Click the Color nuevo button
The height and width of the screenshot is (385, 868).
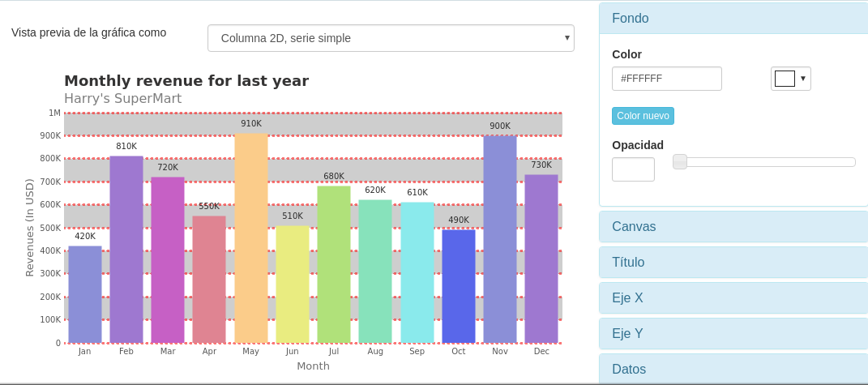pos(643,116)
